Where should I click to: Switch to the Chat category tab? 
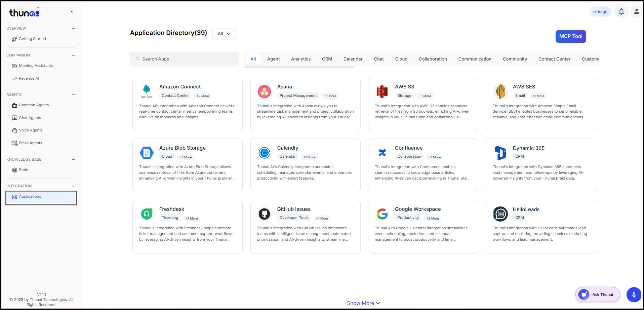click(379, 59)
